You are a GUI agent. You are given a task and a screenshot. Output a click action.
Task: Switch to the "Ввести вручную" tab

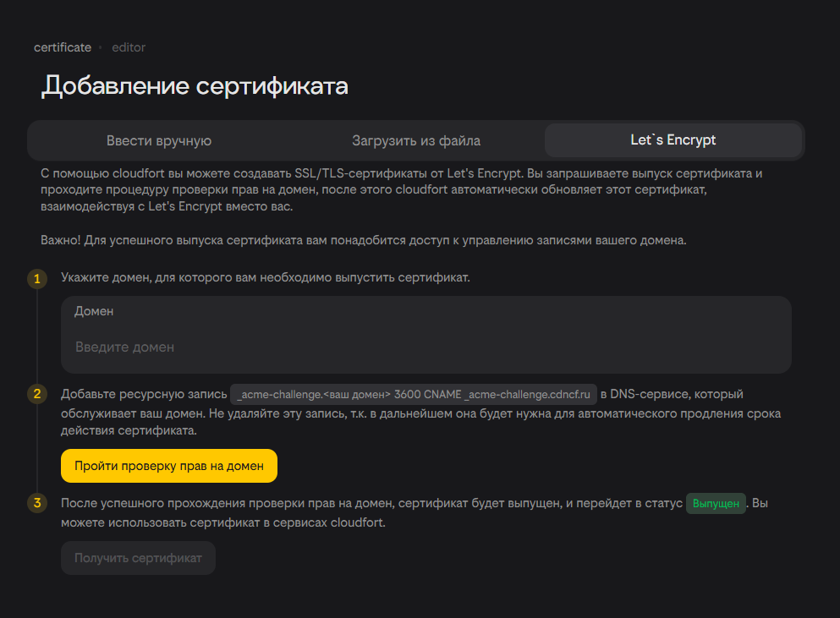[x=159, y=140]
